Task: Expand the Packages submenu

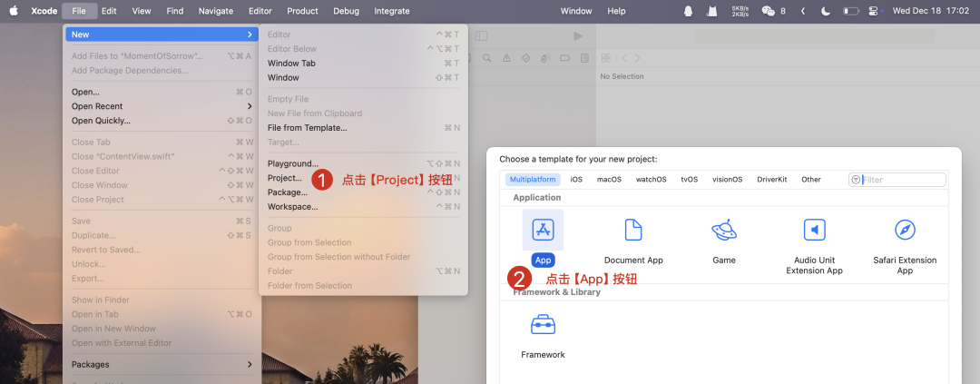Action: click(x=162, y=365)
